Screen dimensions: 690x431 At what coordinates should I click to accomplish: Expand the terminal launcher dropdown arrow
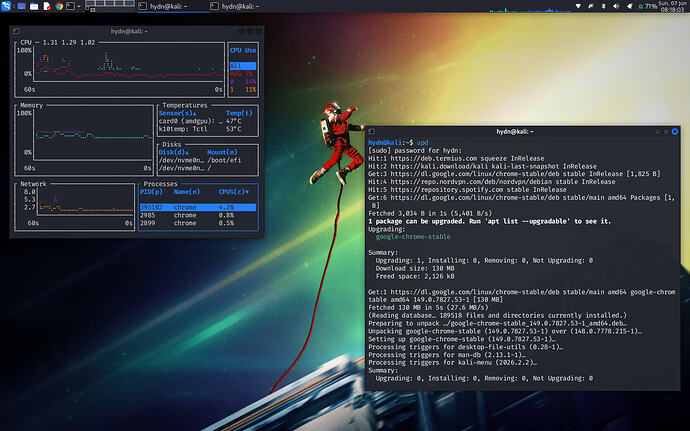[x=79, y=6]
